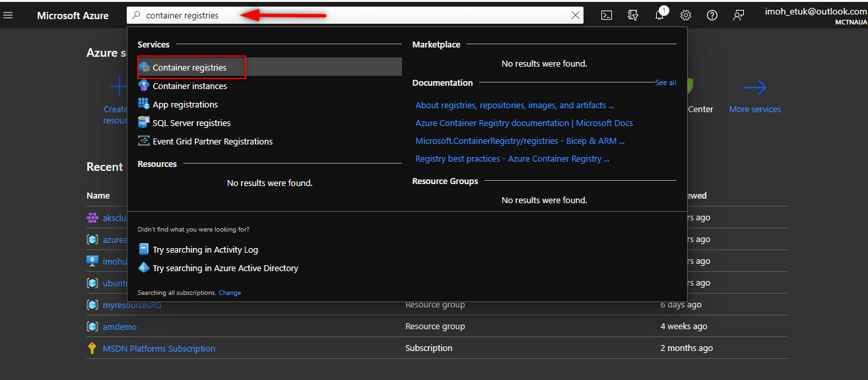
Task: Open account imoh_etuk@outlook.com menu
Action: click(x=816, y=15)
